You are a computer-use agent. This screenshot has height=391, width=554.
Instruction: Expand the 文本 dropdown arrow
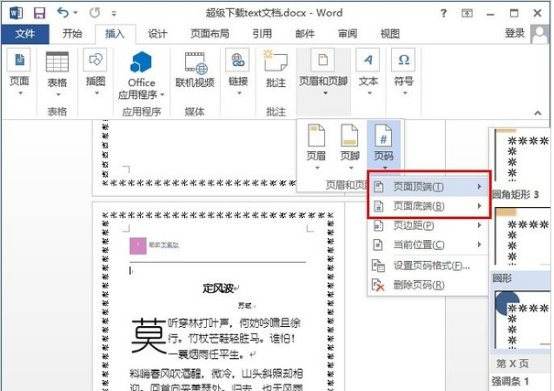(x=370, y=93)
